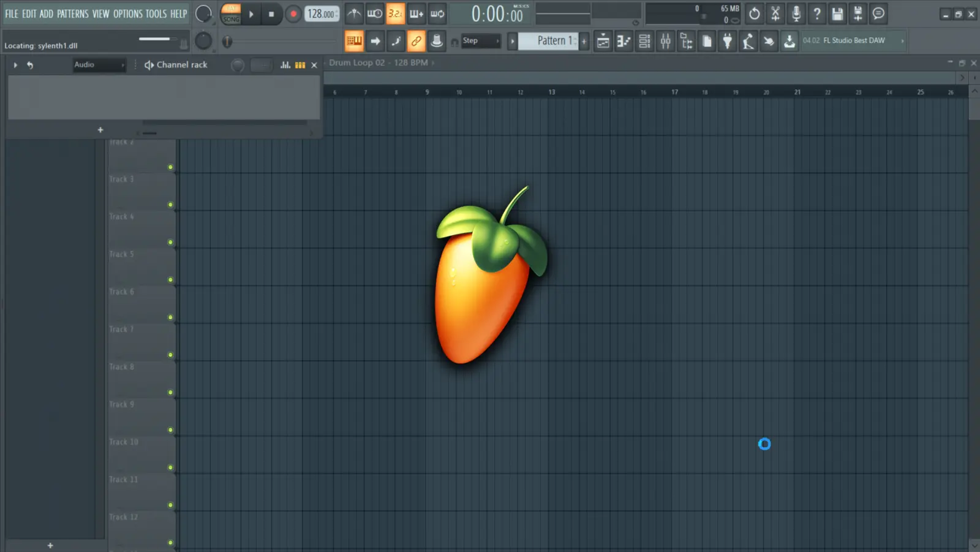The image size is (980, 552).
Task: Click the tempo tapper icon
Action: click(748, 41)
